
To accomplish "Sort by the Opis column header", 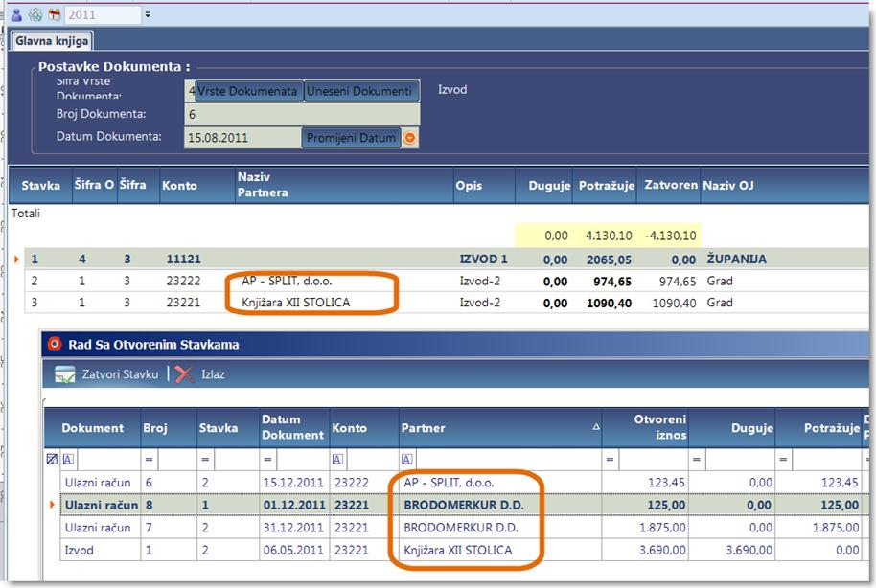I will tap(484, 186).
